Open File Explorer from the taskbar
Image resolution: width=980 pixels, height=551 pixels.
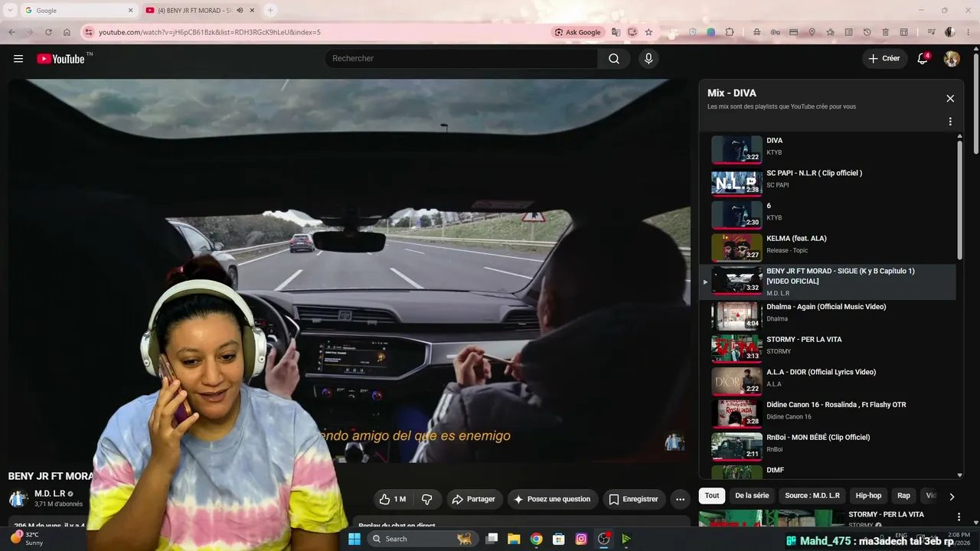tap(514, 539)
